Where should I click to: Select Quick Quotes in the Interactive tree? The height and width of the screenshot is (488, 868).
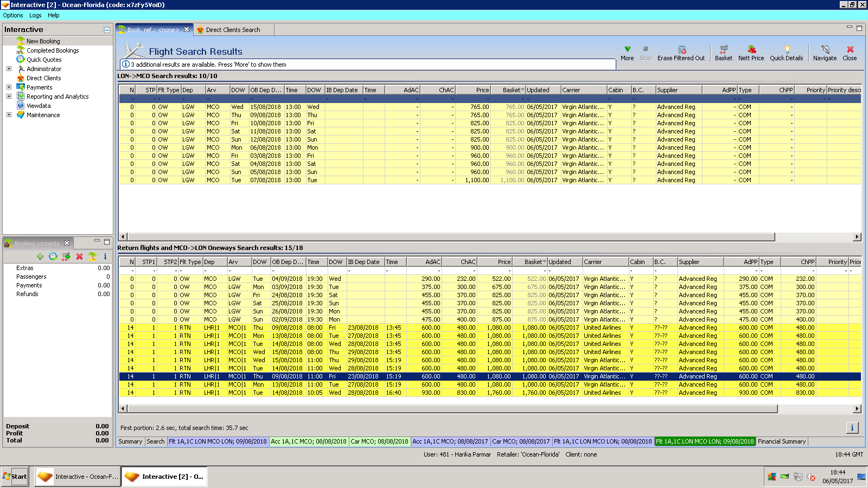(44, 60)
